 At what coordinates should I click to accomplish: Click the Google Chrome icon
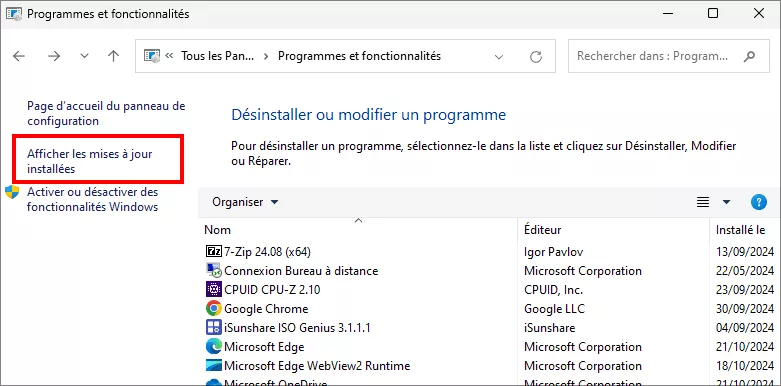pyautogui.click(x=213, y=308)
